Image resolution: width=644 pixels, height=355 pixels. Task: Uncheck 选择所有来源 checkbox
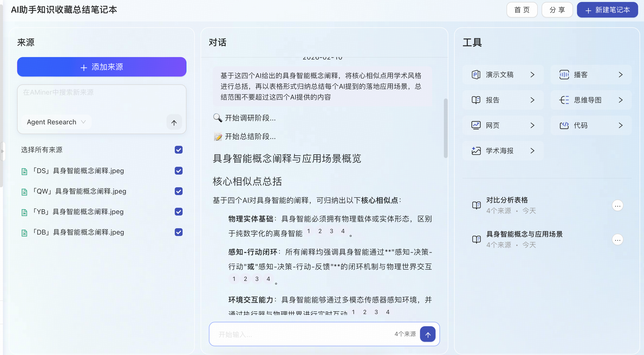click(178, 150)
